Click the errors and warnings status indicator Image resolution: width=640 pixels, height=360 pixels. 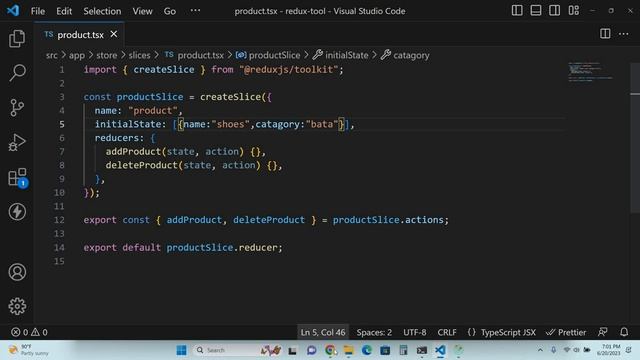[29, 332]
